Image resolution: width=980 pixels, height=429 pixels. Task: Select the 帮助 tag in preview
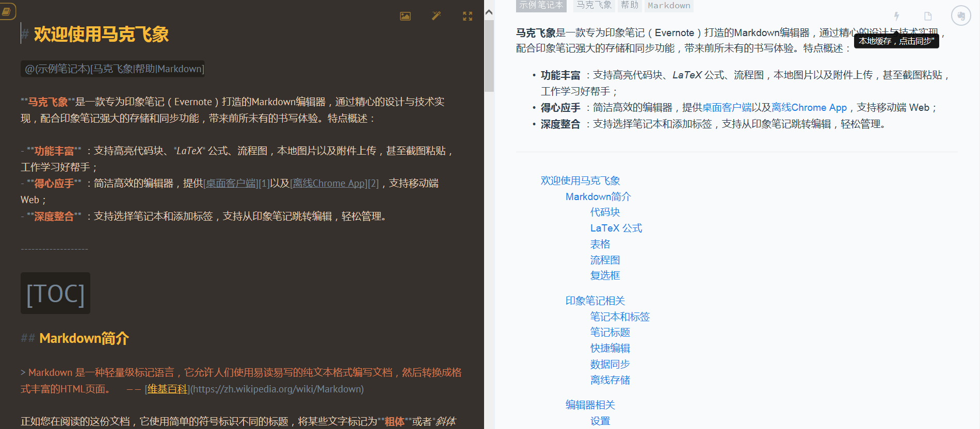(x=630, y=5)
